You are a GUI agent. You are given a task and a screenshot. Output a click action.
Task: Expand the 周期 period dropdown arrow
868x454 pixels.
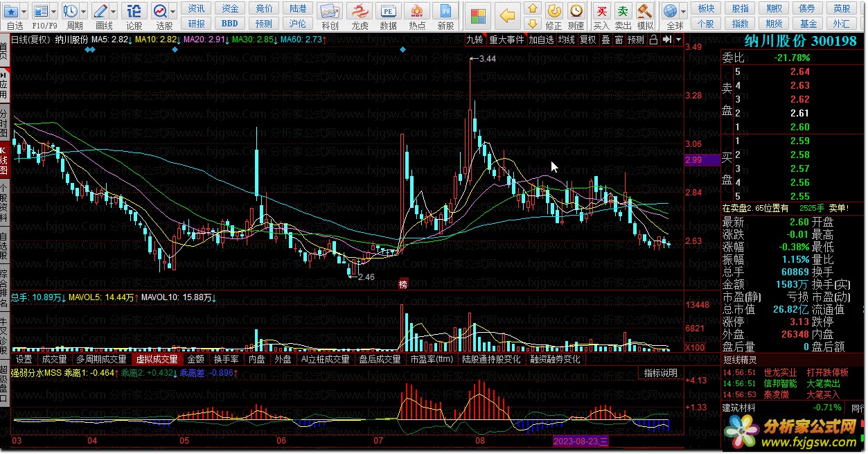(x=85, y=11)
